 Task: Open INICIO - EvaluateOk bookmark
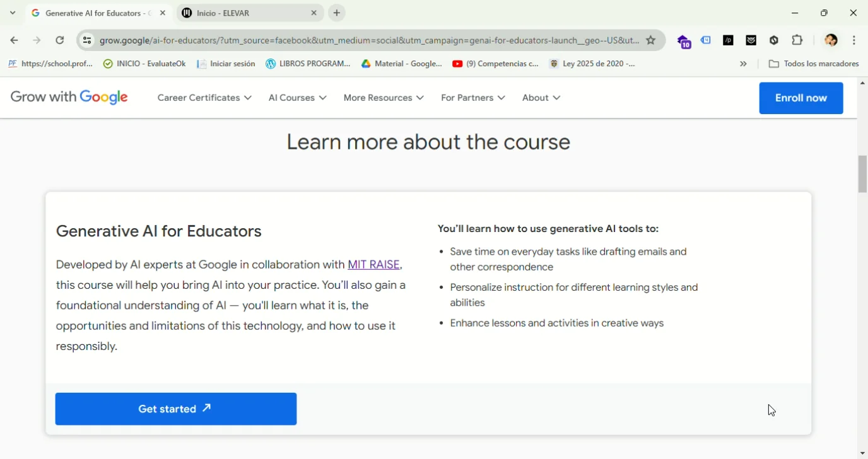point(144,64)
